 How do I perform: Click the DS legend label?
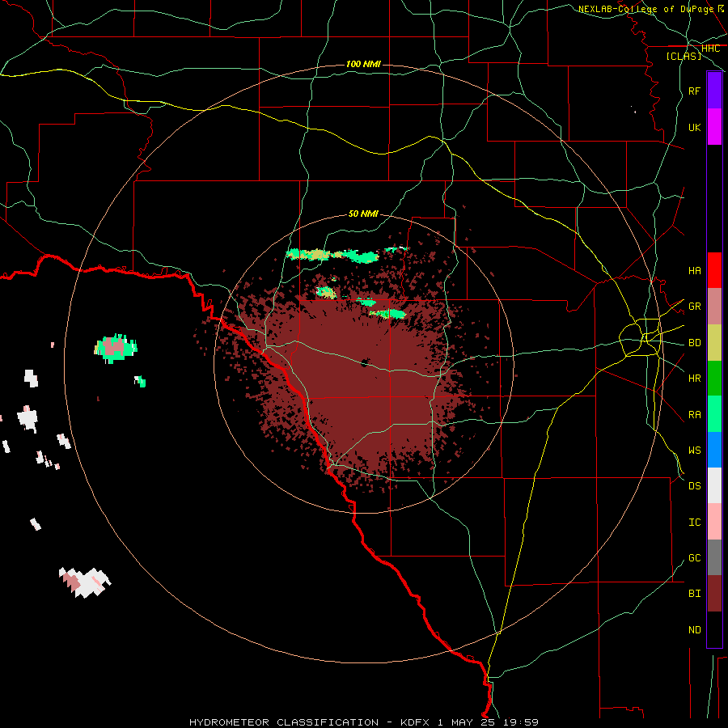[694, 486]
